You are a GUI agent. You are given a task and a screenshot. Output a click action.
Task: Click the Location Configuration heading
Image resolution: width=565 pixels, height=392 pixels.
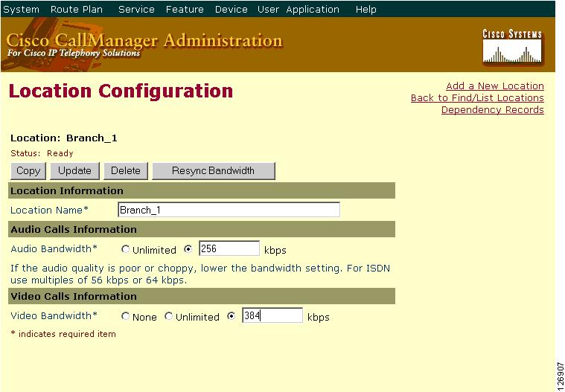[x=121, y=91]
